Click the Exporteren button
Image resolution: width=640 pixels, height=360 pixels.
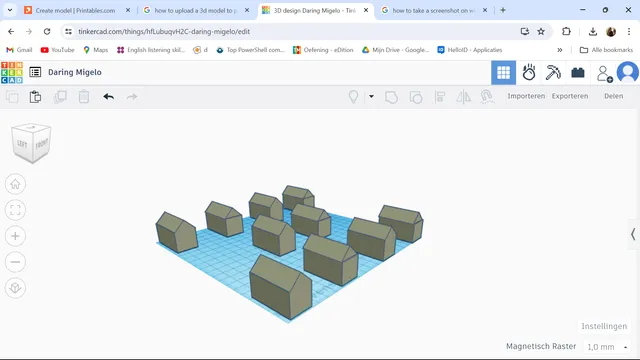click(x=570, y=96)
